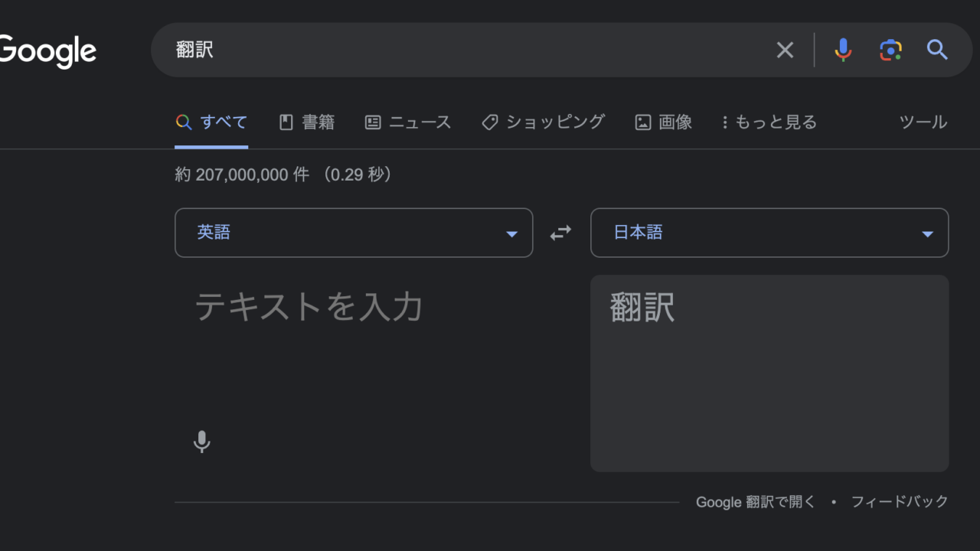
Task: Select the すべて (All) tab
Action: pos(211,122)
